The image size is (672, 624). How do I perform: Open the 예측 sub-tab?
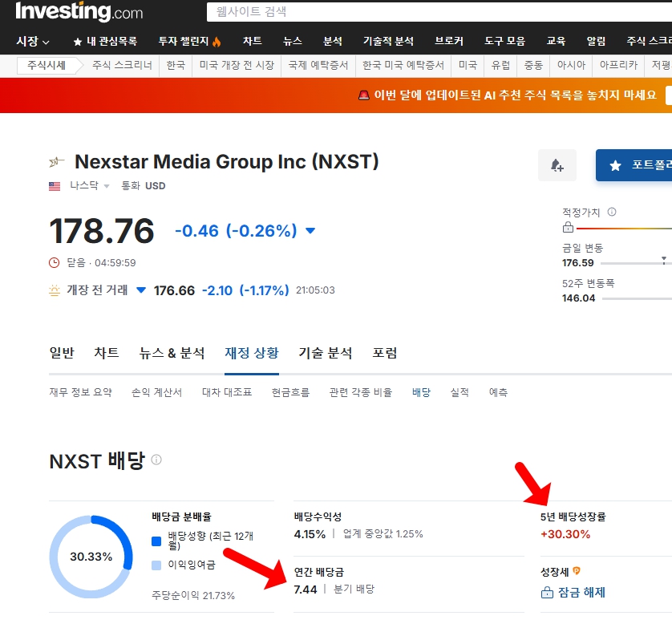[x=498, y=392]
